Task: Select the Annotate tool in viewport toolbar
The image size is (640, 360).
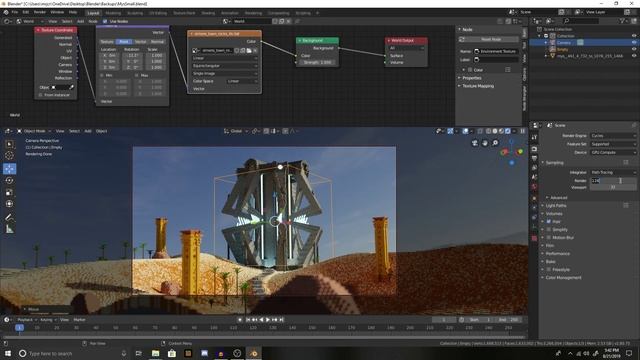Action: pyautogui.click(x=9, y=217)
